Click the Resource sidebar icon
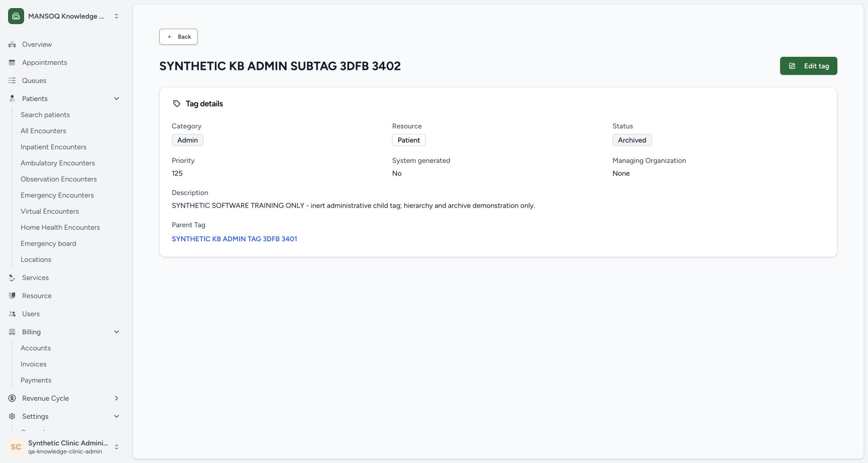 point(12,296)
